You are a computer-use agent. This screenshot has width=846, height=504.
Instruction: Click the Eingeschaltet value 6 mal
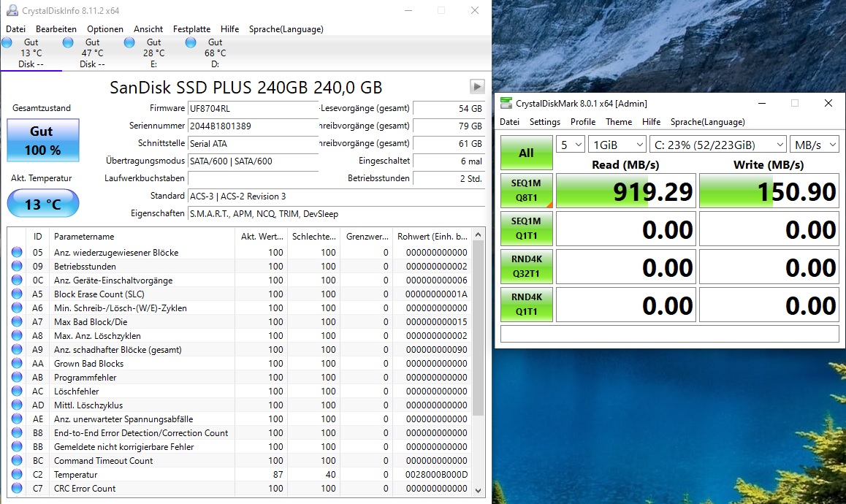tap(449, 161)
